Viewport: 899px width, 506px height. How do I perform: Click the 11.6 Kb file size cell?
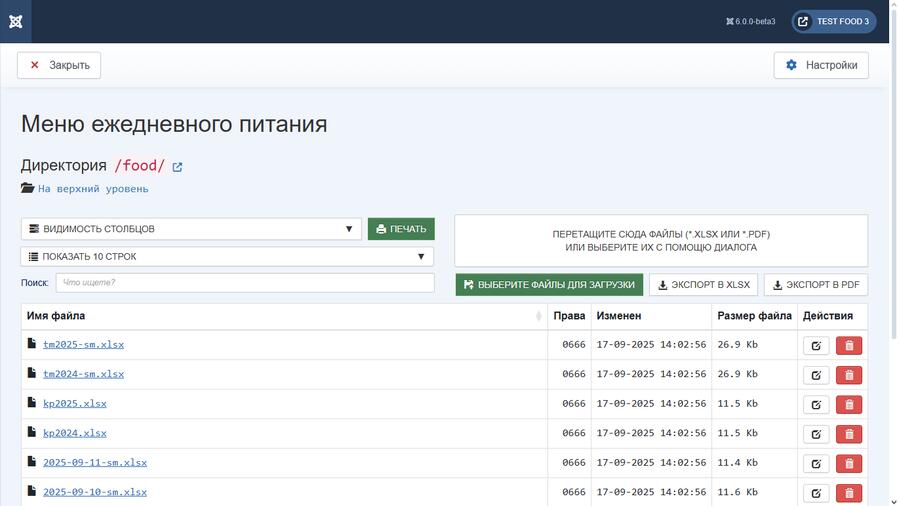click(737, 492)
